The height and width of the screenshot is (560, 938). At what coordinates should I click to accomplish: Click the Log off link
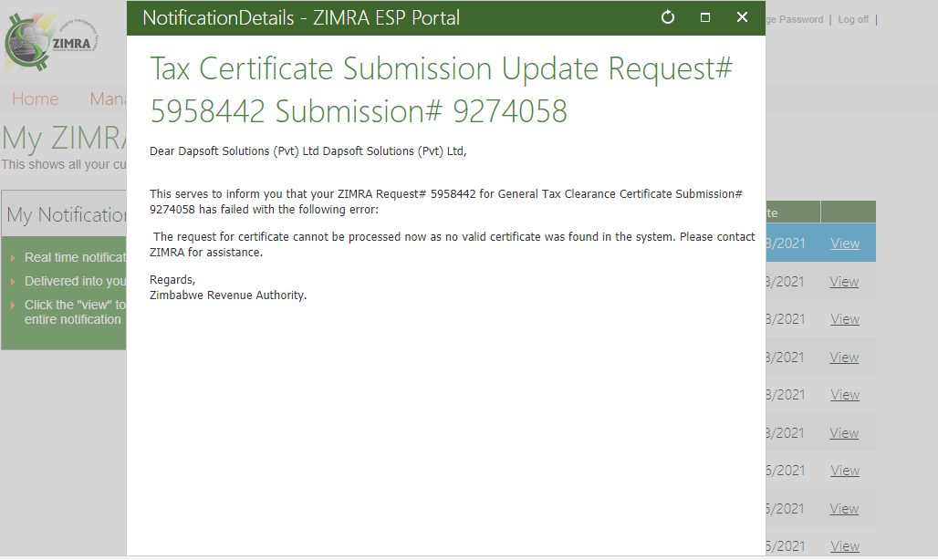(853, 19)
